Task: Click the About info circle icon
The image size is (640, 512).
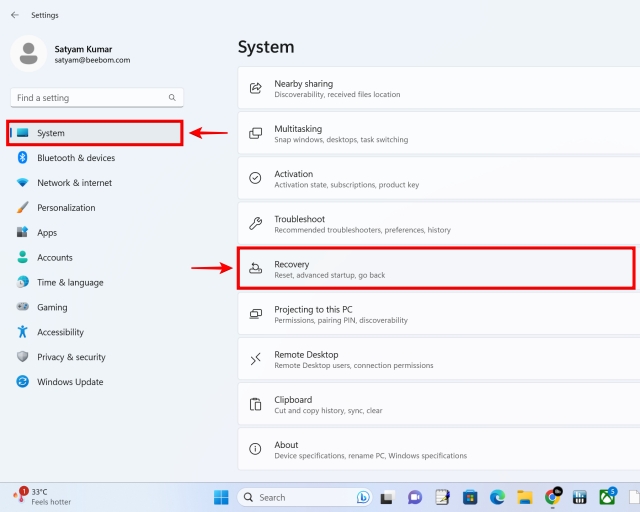Action: [x=256, y=449]
